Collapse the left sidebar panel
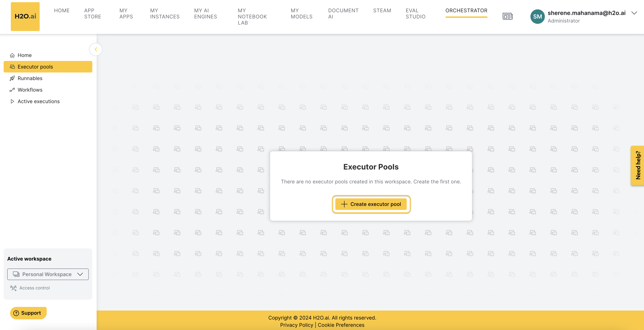Screen dimensions: 644x330 [x=96, y=49]
